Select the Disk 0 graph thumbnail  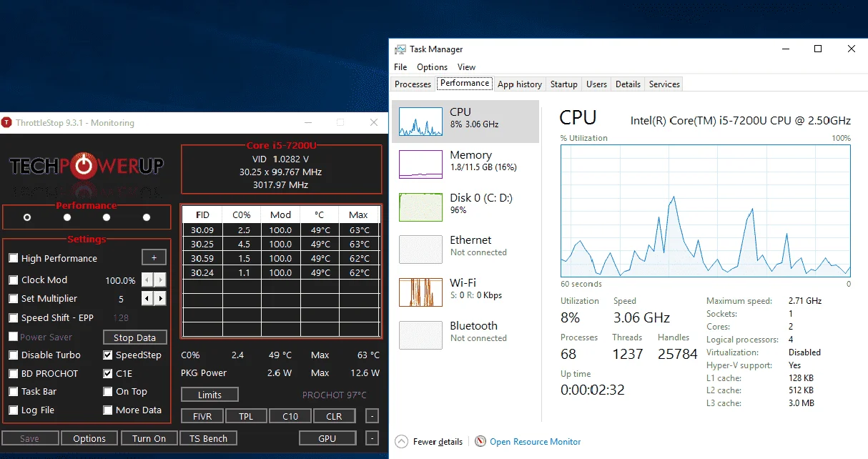420,207
